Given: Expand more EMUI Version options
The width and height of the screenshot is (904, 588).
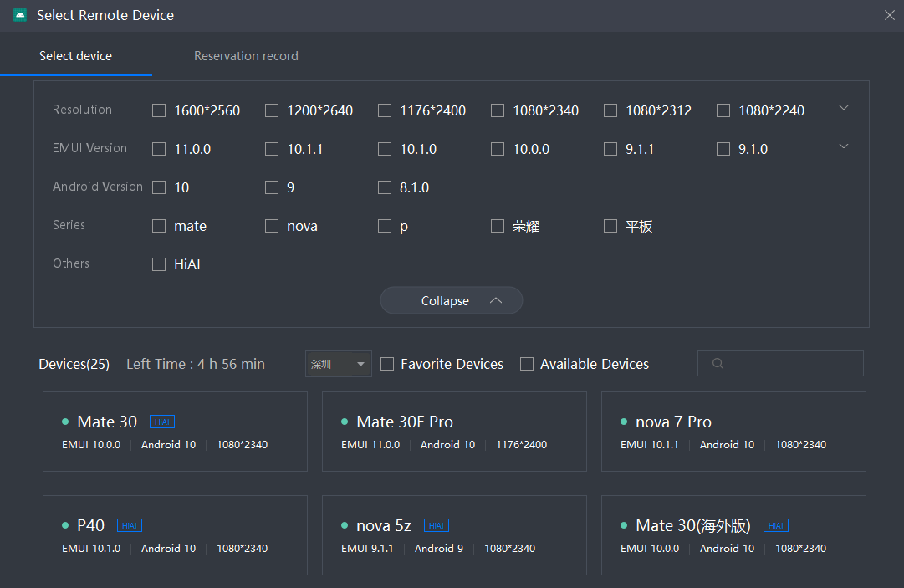Looking at the screenshot, I should [844, 146].
